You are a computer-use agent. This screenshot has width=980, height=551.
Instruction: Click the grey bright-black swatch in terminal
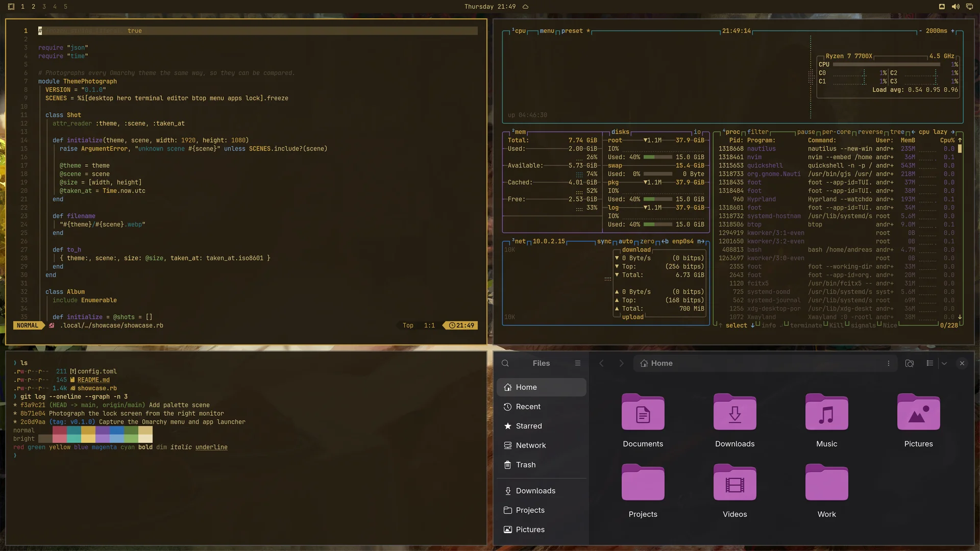[x=45, y=439]
